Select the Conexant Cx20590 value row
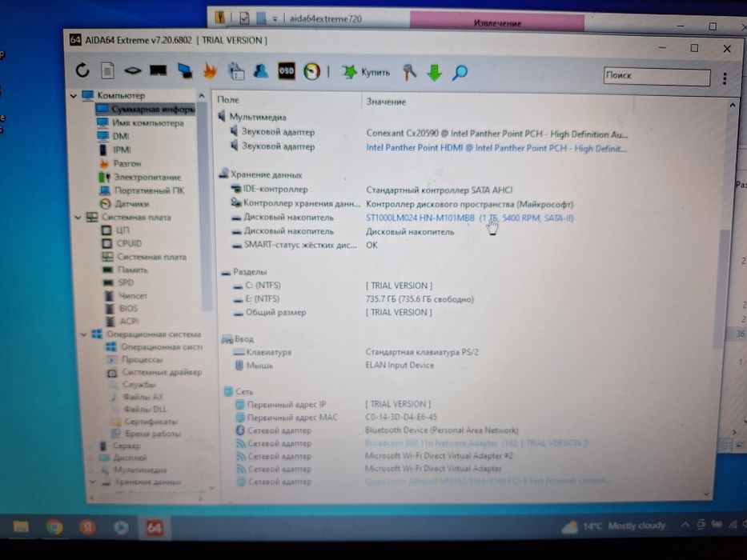This screenshot has height=560, width=747. 497,134
